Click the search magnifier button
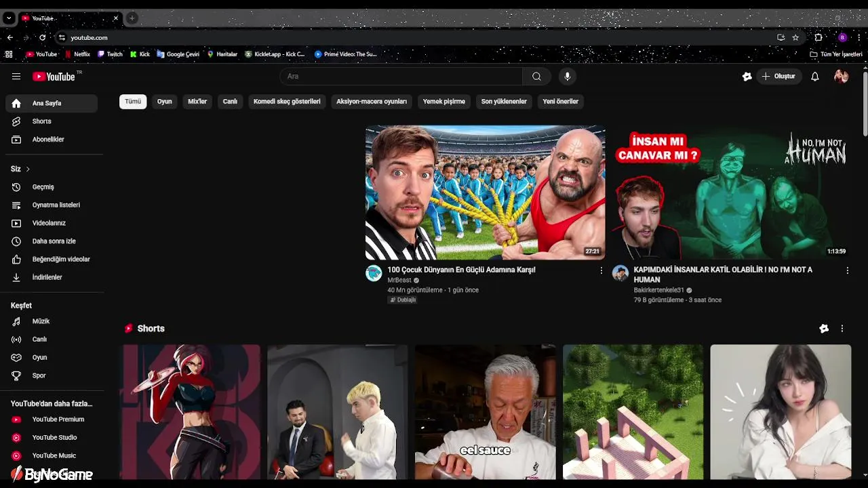Screen dimensions: 868x488 tap(536, 77)
